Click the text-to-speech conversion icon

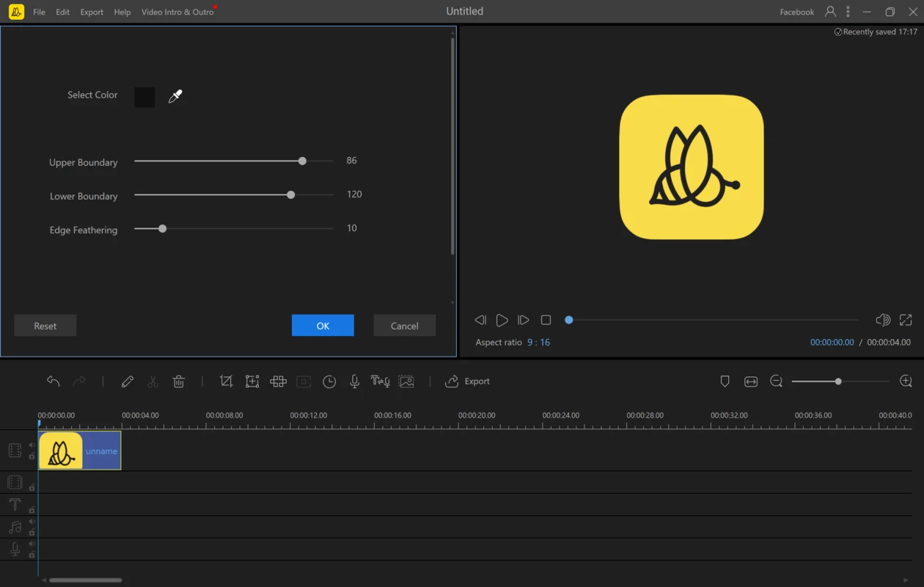(380, 382)
